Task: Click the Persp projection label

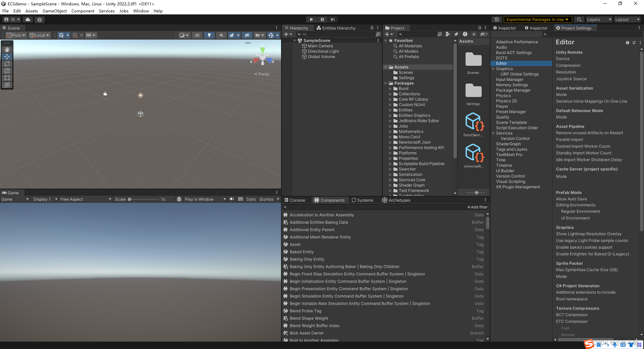Action: pos(262,74)
